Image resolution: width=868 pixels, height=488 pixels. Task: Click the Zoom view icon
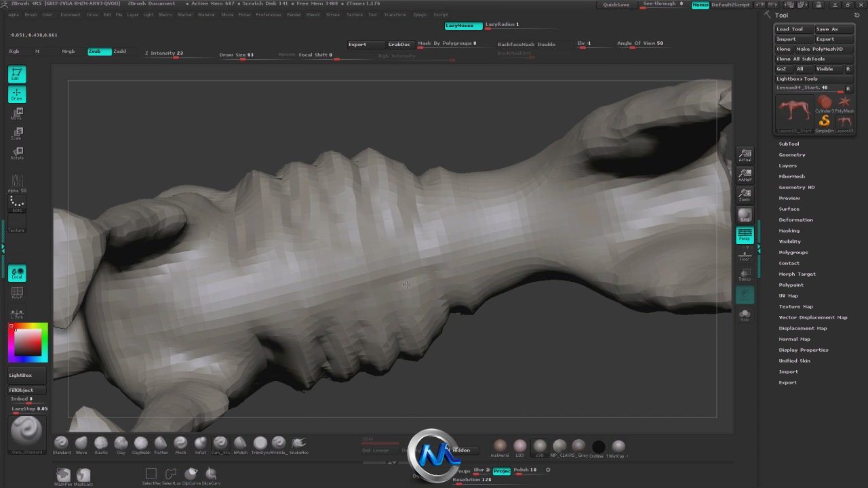tap(745, 195)
